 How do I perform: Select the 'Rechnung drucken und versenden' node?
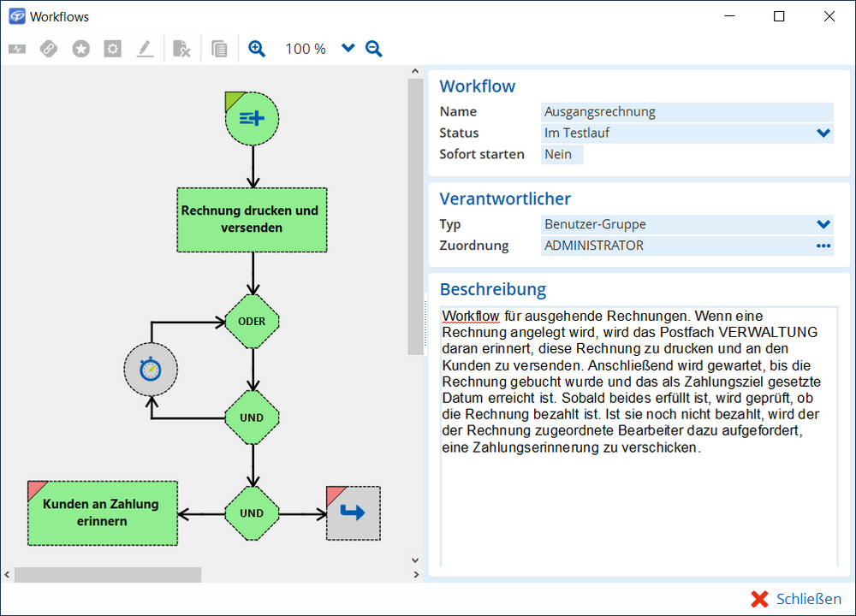[x=252, y=220]
